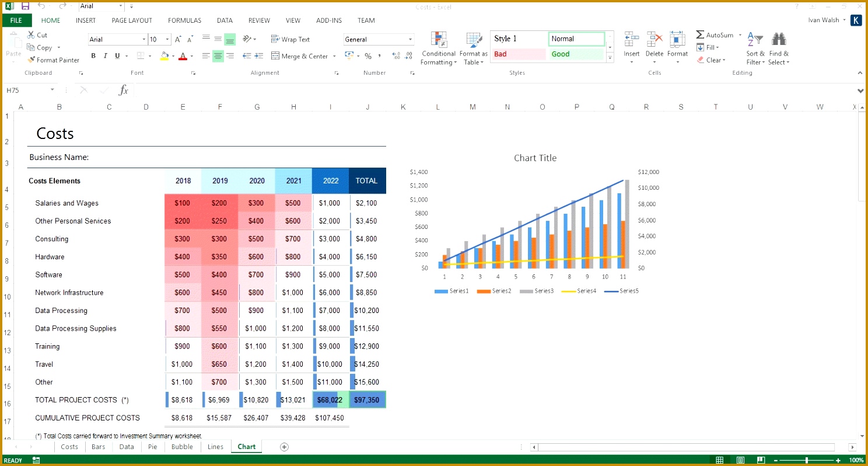
Task: Click Merge & Center button
Action: pyautogui.click(x=300, y=56)
